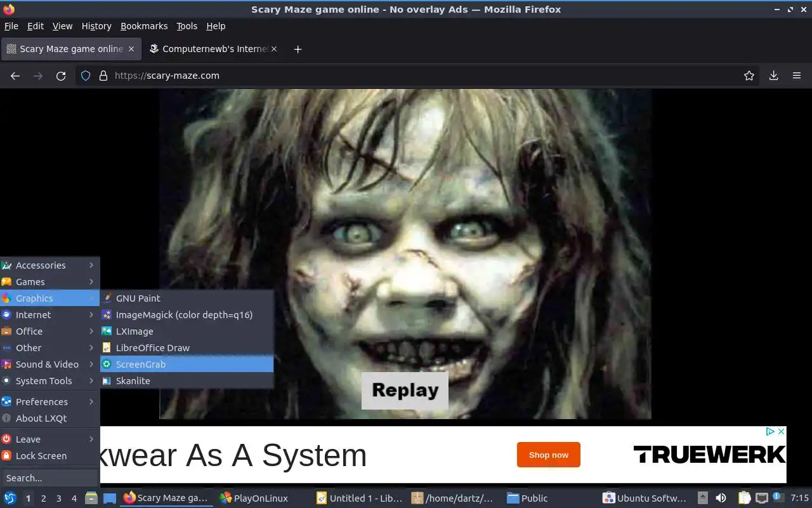Click the Shop now ad button
The height and width of the screenshot is (508, 812).
549,455
